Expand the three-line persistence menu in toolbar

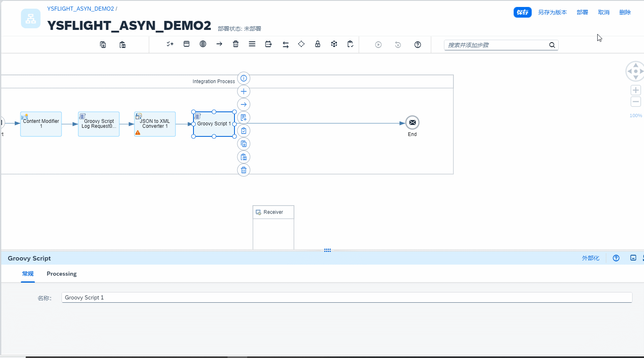click(252, 44)
